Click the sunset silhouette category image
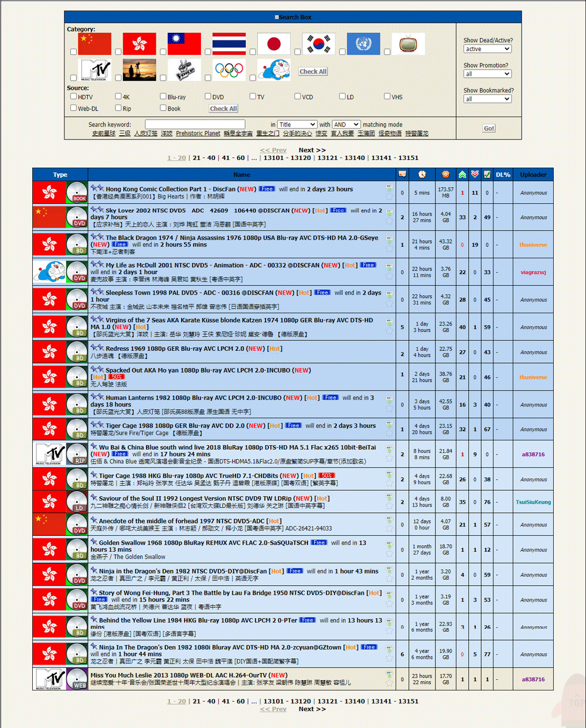586x728 pixels. click(139, 70)
